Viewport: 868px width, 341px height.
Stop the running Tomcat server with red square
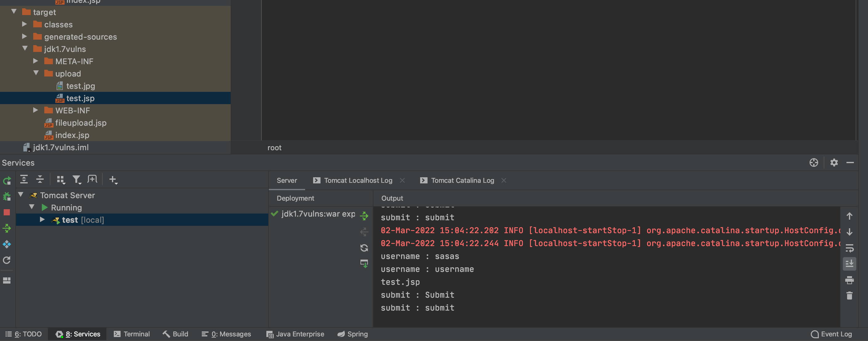[x=7, y=212]
